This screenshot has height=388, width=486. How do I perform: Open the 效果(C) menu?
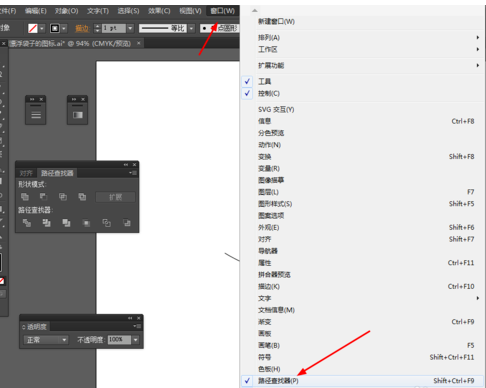coord(159,11)
